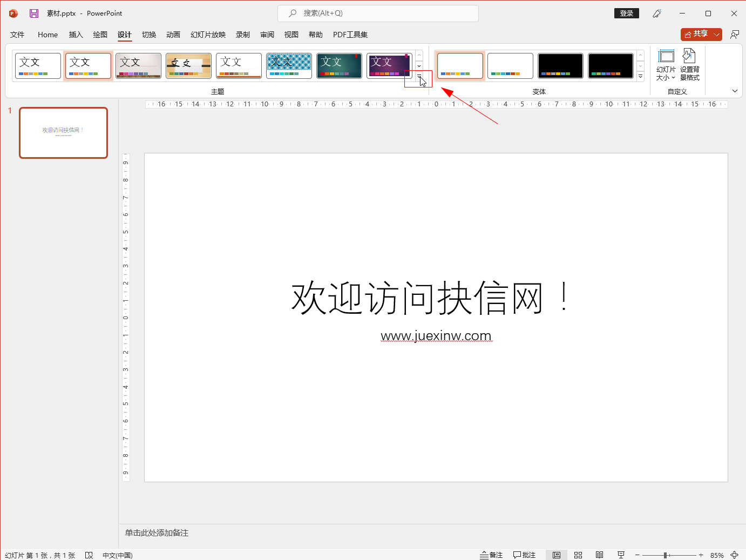The image size is (746, 560).
Task: Switch to Reading view icon
Action: (x=599, y=555)
